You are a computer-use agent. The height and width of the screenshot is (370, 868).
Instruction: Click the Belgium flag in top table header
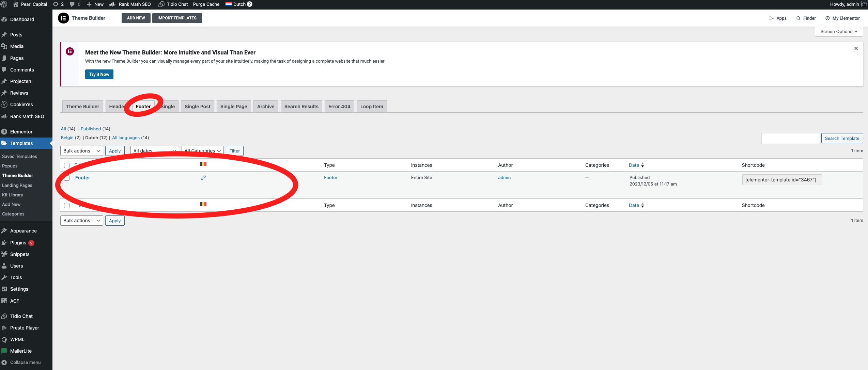point(203,164)
